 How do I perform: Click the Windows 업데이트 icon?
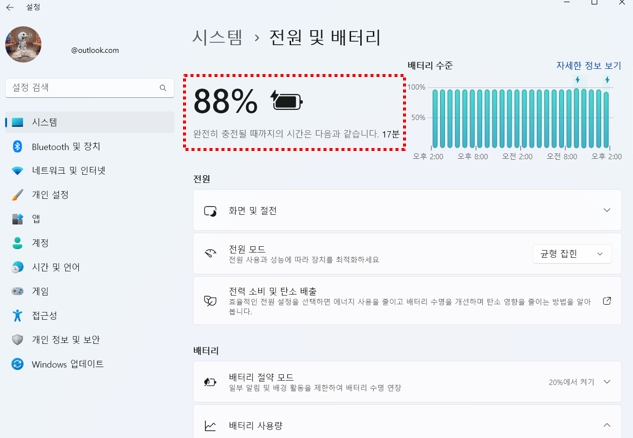click(x=17, y=364)
